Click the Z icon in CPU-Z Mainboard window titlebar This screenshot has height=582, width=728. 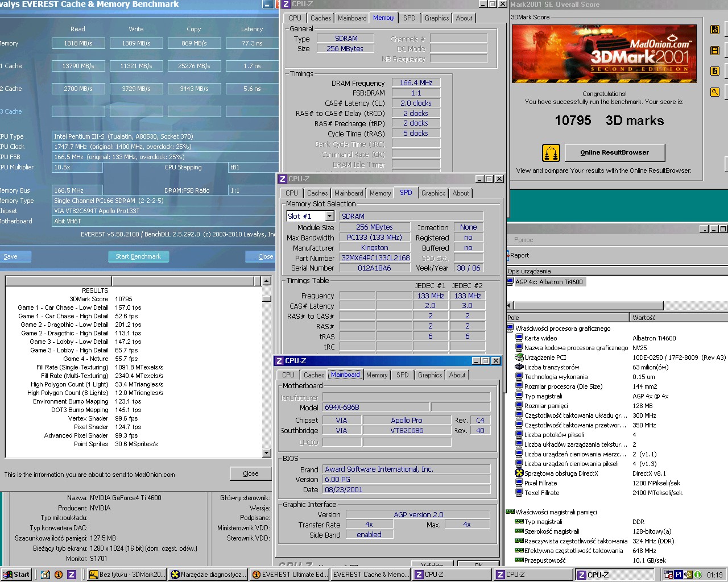279,361
